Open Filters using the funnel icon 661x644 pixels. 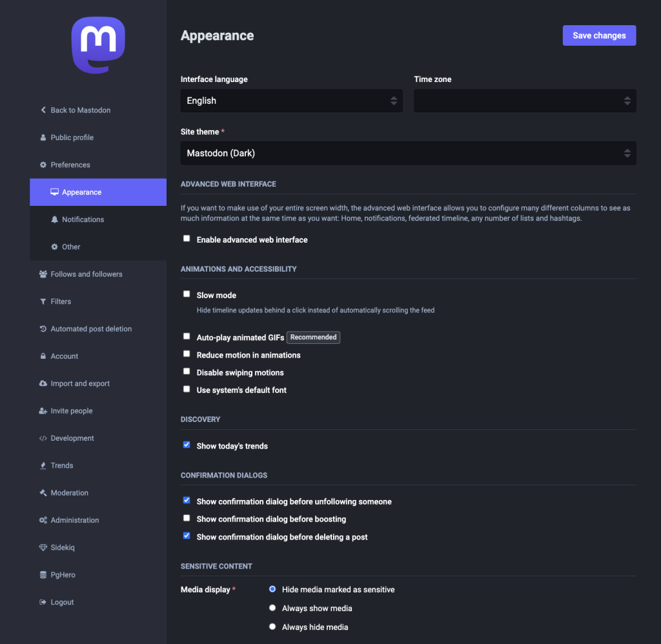click(42, 301)
